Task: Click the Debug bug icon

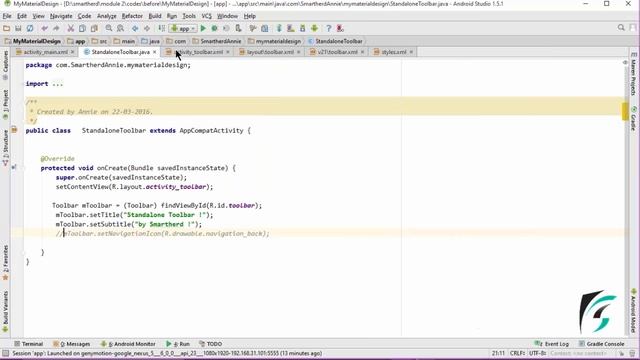Action: pyautogui.click(x=214, y=28)
